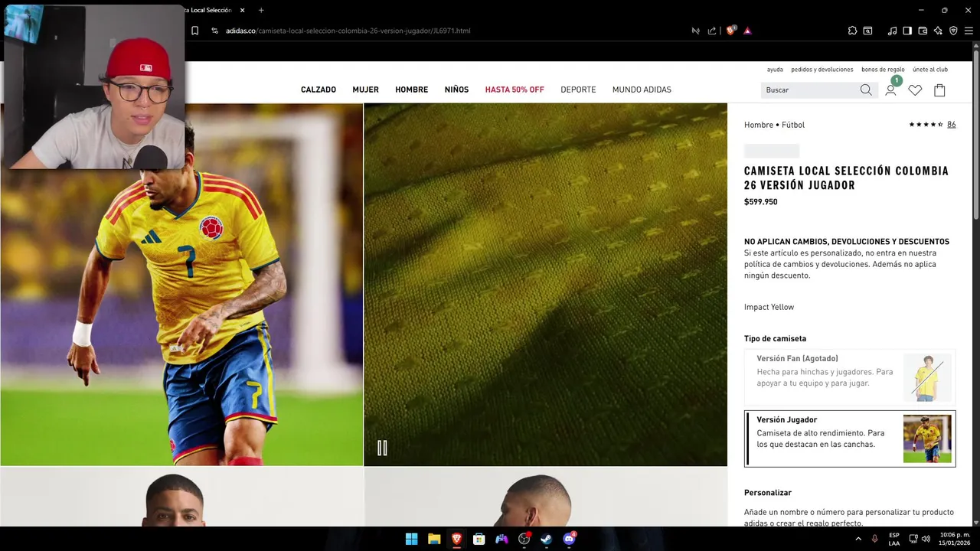Open the shopping bag icon

[x=939, y=90]
